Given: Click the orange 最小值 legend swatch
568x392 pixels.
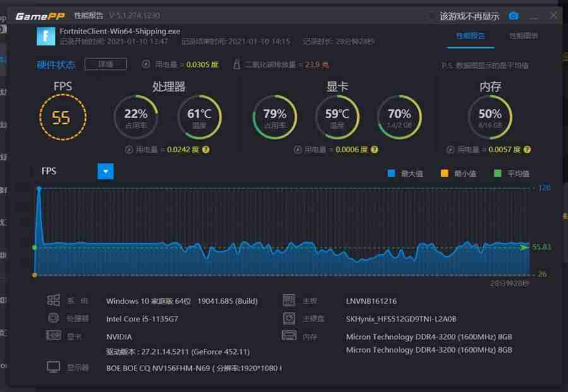Looking at the screenshot, I should tap(444, 173).
